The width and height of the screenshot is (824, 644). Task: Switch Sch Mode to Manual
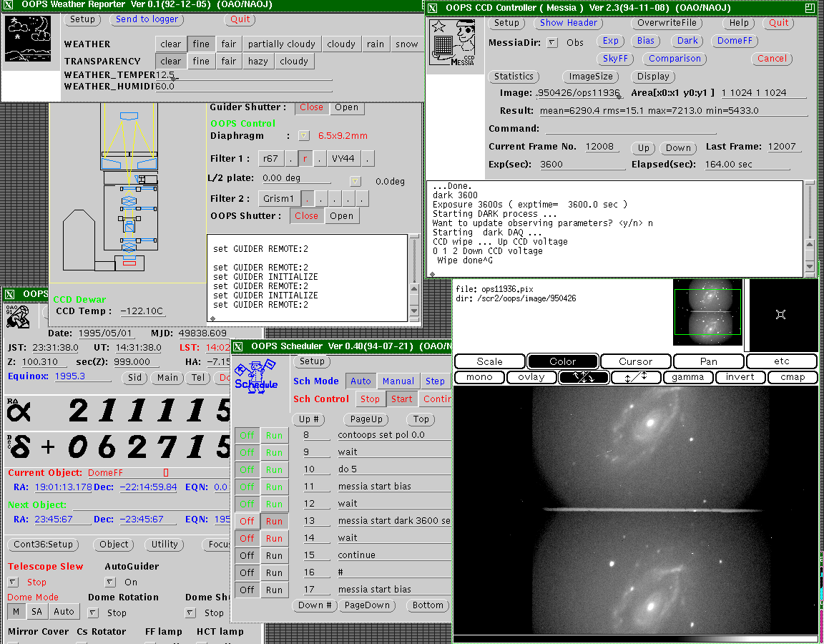point(398,381)
